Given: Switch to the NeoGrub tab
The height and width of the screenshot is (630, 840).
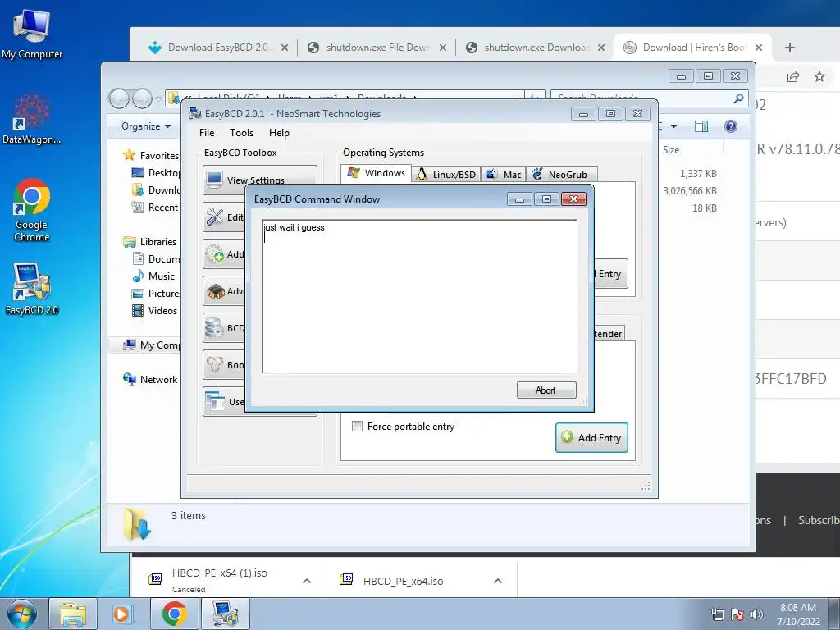Looking at the screenshot, I should point(561,175).
